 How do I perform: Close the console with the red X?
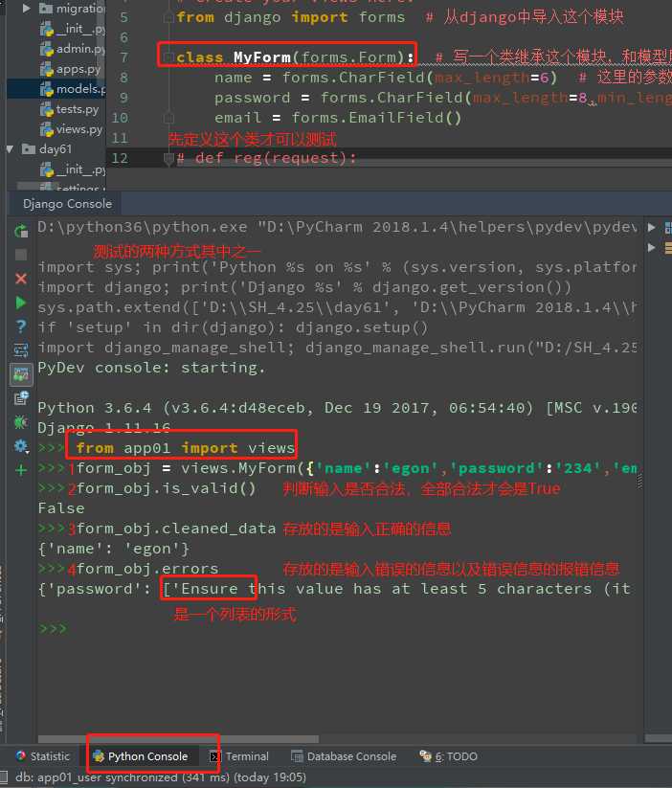coord(21,279)
